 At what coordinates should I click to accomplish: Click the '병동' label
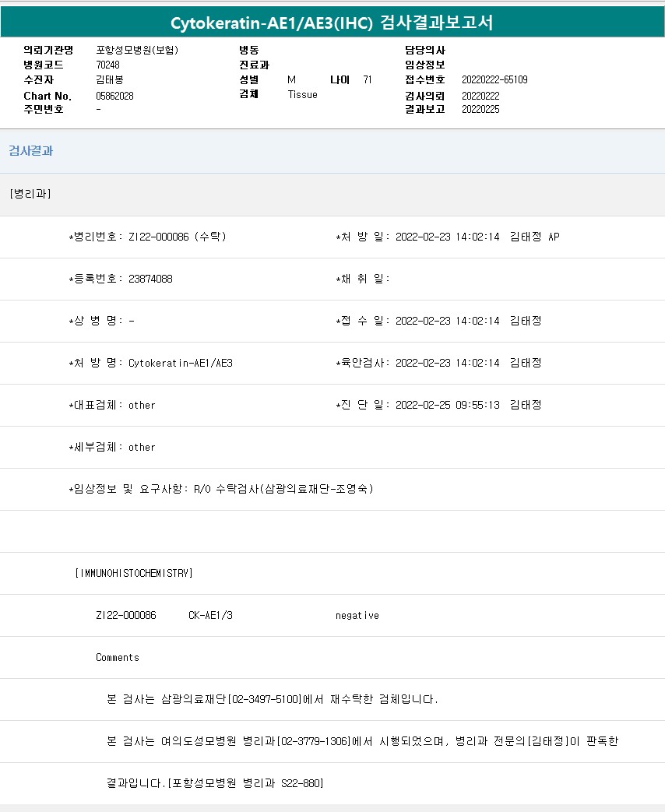[248, 51]
